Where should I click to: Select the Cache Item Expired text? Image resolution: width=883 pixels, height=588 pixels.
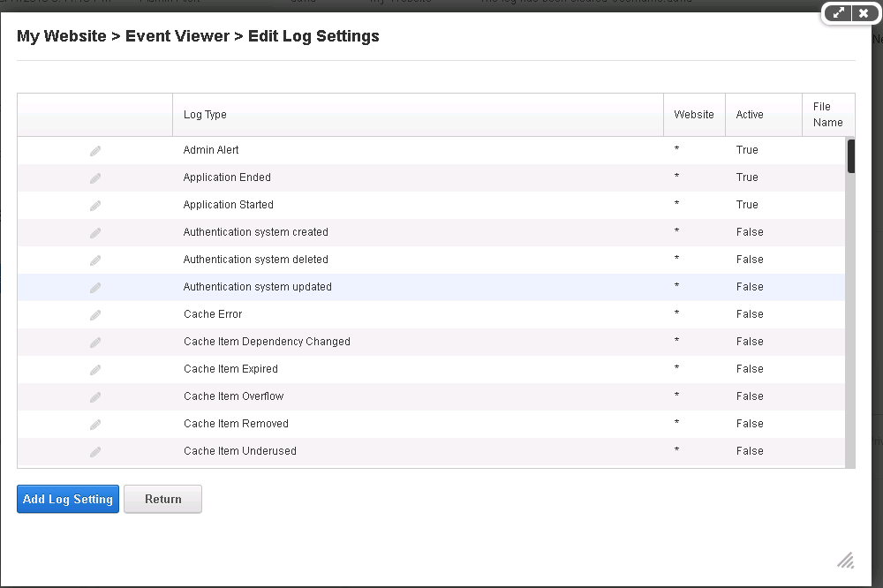[230, 369]
